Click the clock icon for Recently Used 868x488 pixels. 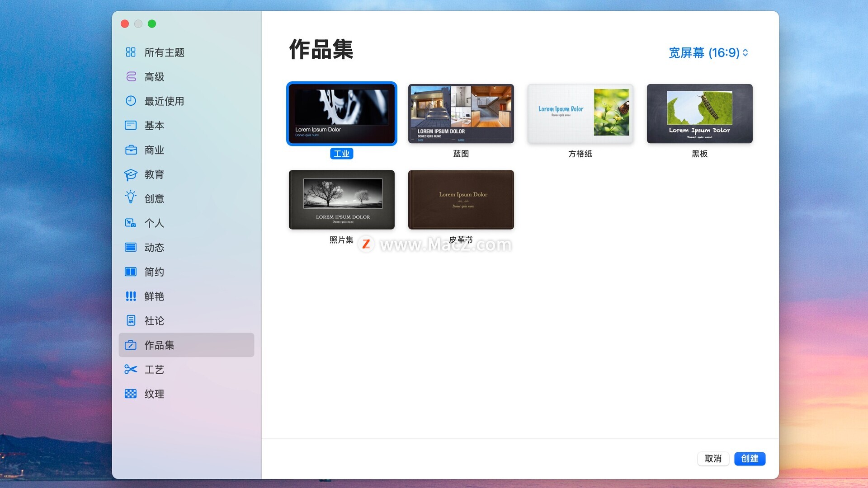click(x=131, y=101)
